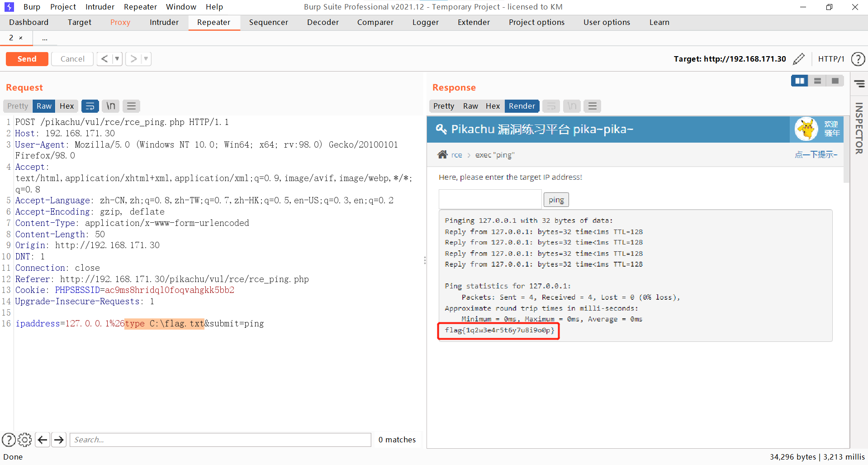868x465 pixels.
Task: Switch to the Project options tab
Action: tap(536, 22)
